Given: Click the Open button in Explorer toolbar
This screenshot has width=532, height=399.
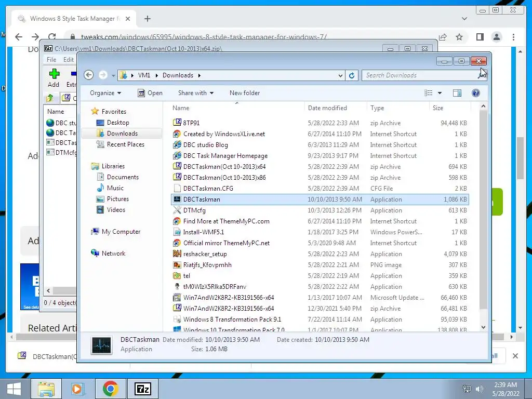Looking at the screenshot, I should 150,93.
